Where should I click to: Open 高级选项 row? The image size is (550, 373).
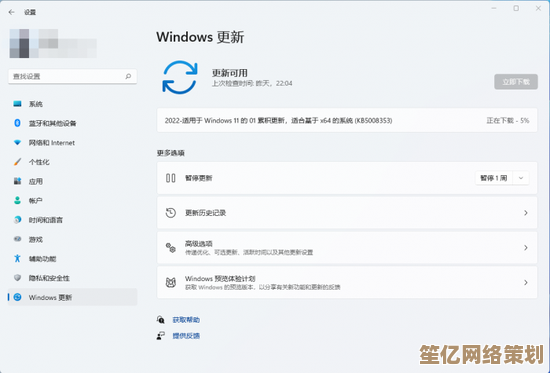[x=347, y=248]
